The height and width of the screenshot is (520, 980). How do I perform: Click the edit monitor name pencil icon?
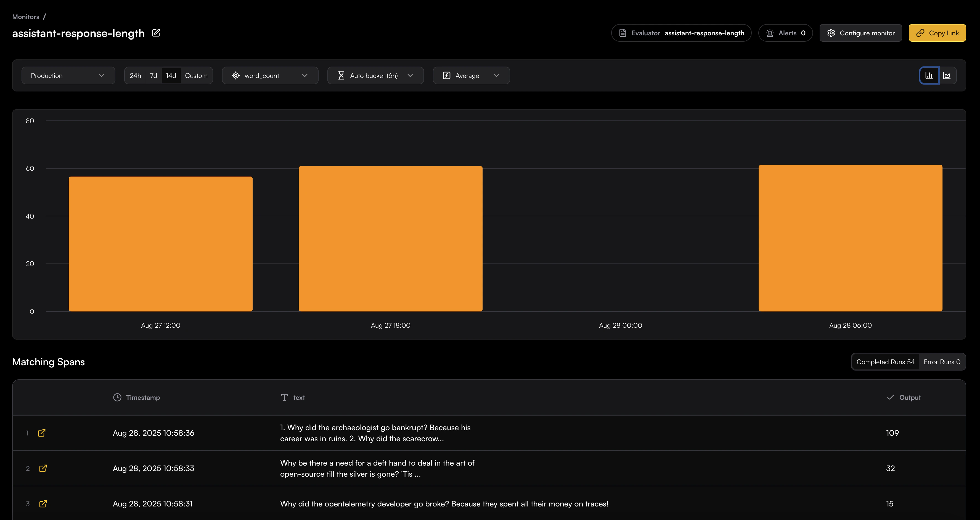156,33
